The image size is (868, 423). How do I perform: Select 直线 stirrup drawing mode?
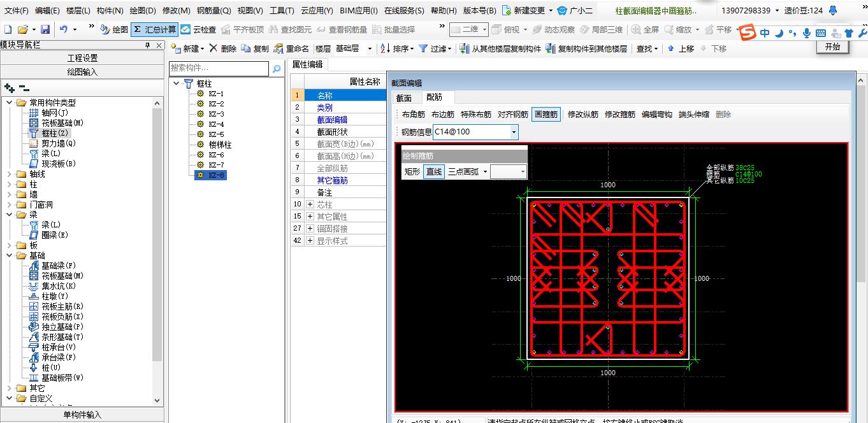click(434, 171)
